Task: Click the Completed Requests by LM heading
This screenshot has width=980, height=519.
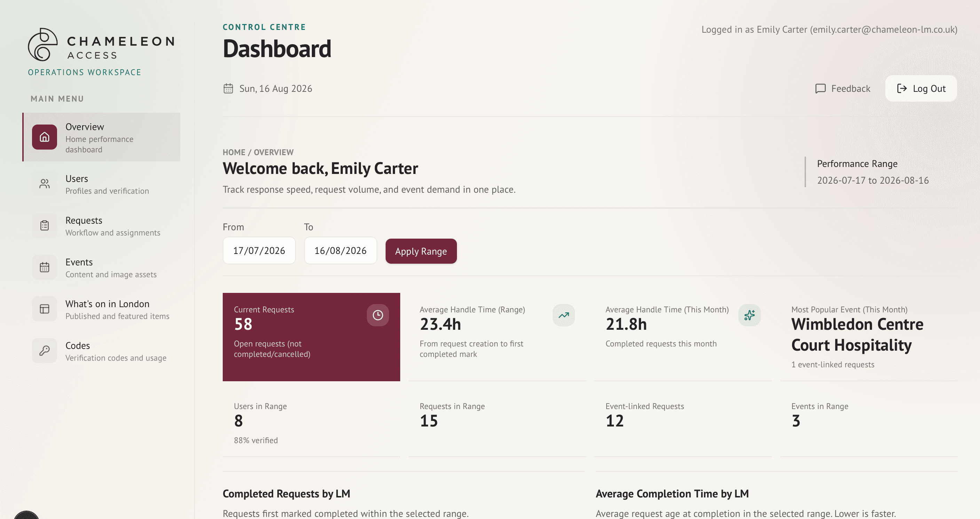Action: pos(286,494)
